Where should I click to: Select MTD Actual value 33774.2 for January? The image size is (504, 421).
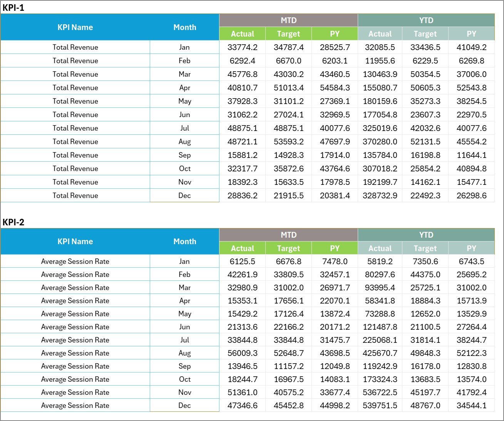242,47
